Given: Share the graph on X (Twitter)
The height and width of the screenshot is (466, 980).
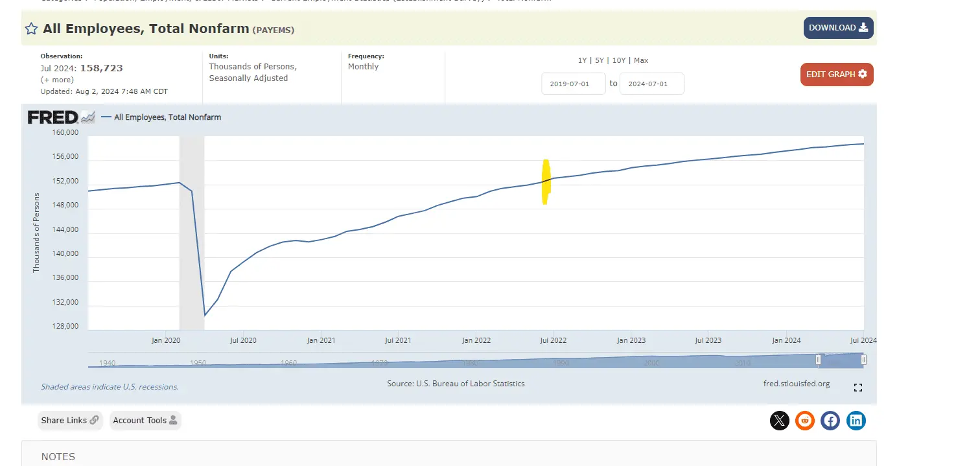Looking at the screenshot, I should pos(779,421).
